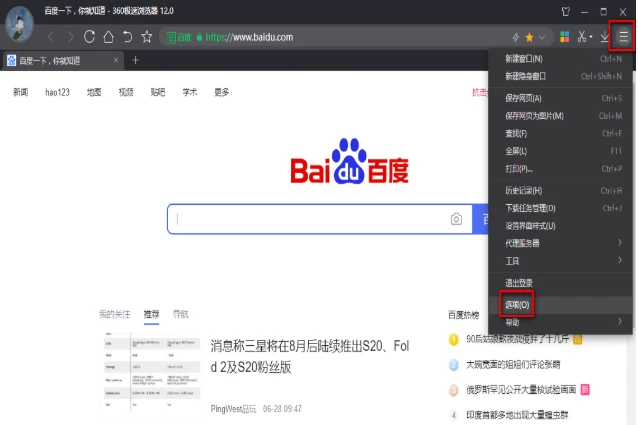Click the camera image search icon
The image size is (638, 425).
pos(456,219)
